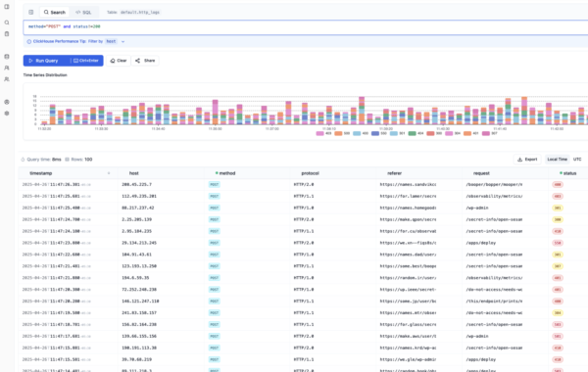Open the clipboard icon in left sidebar
The image size is (588, 372).
tap(7, 33)
